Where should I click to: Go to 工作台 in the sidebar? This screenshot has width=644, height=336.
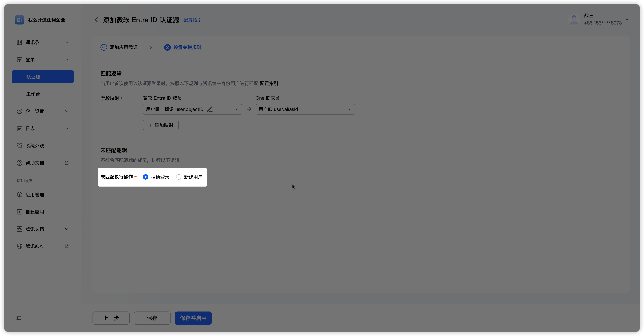[33, 94]
